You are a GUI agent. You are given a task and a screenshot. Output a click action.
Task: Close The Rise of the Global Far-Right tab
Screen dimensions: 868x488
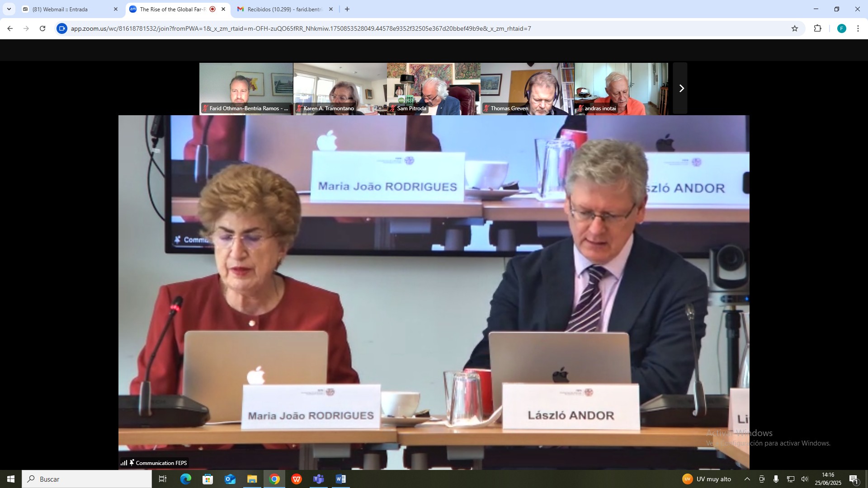click(223, 9)
